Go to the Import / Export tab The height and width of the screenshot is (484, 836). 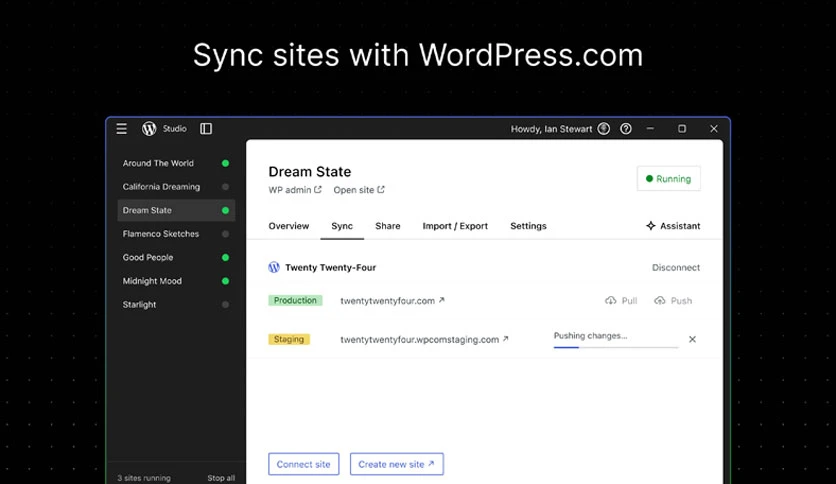(x=455, y=226)
